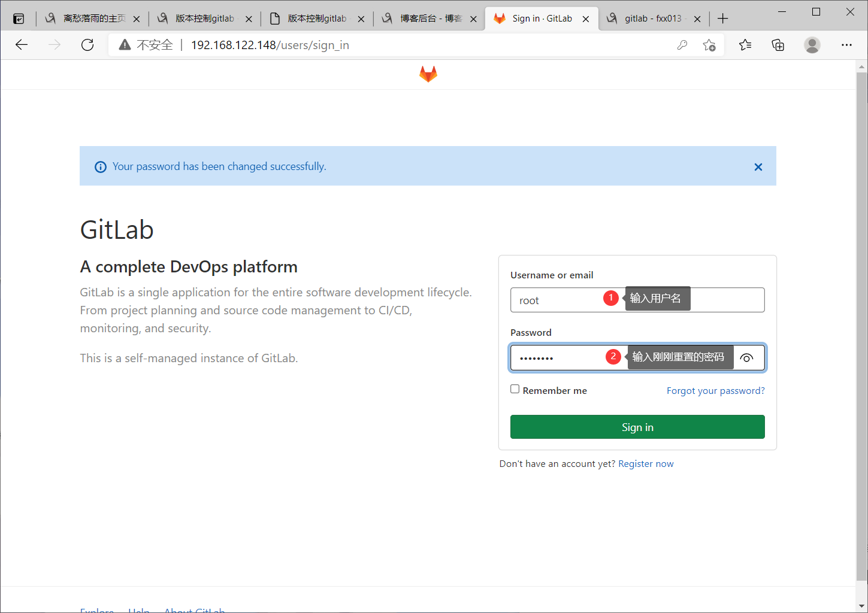
Task: Focus the Password field
Action: pos(637,358)
